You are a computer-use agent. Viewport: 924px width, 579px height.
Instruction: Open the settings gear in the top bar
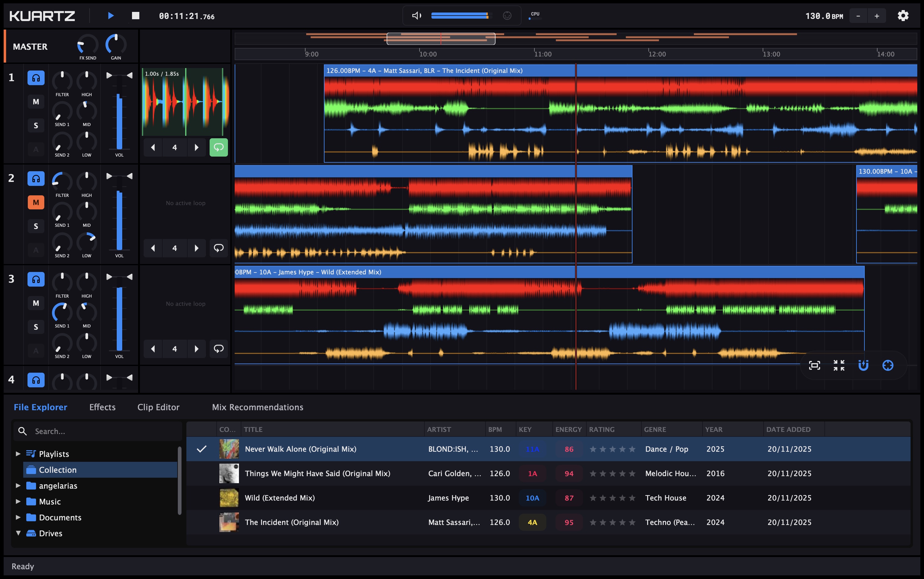coord(903,15)
